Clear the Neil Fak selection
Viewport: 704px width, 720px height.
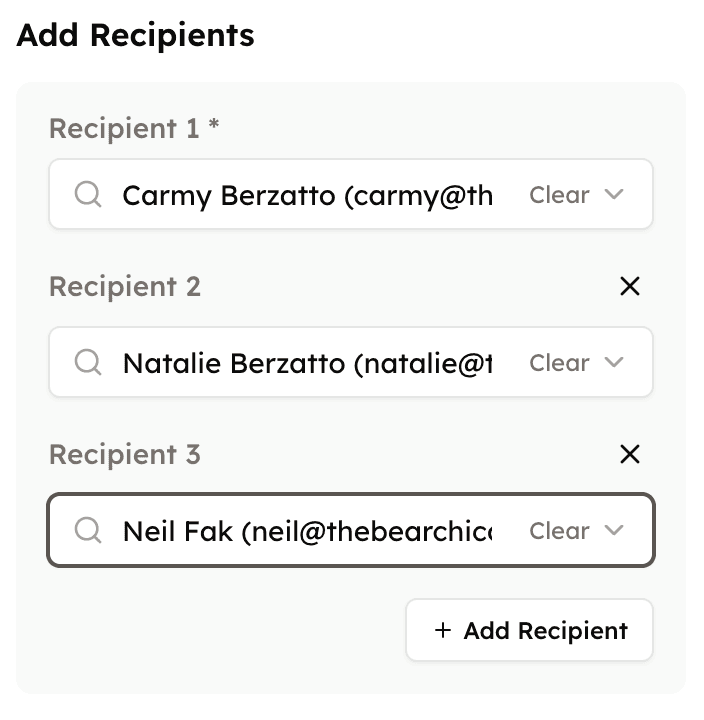pyautogui.click(x=559, y=530)
